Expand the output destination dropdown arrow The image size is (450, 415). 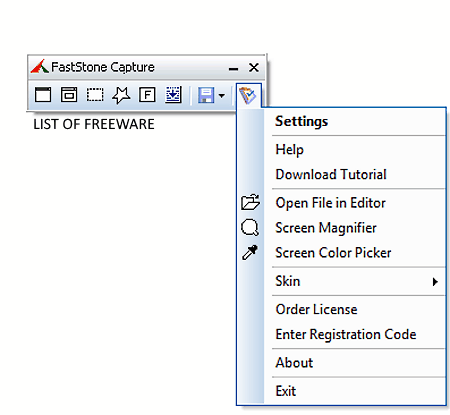pos(222,96)
